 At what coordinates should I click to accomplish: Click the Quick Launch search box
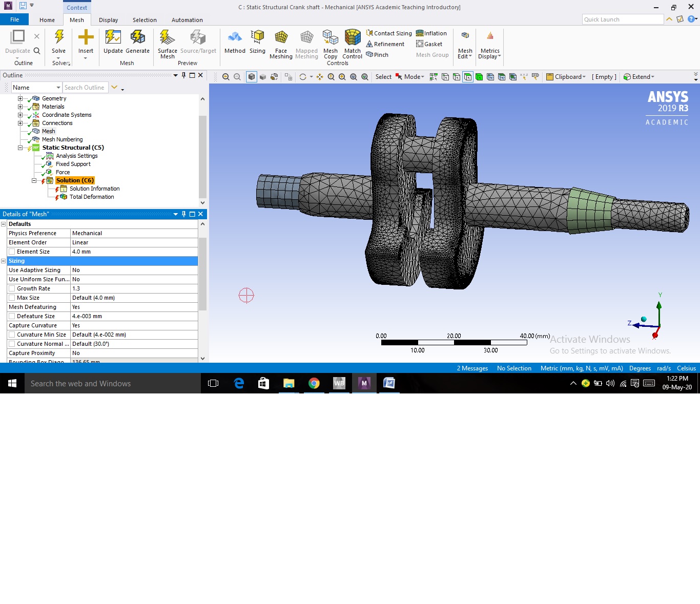click(623, 19)
